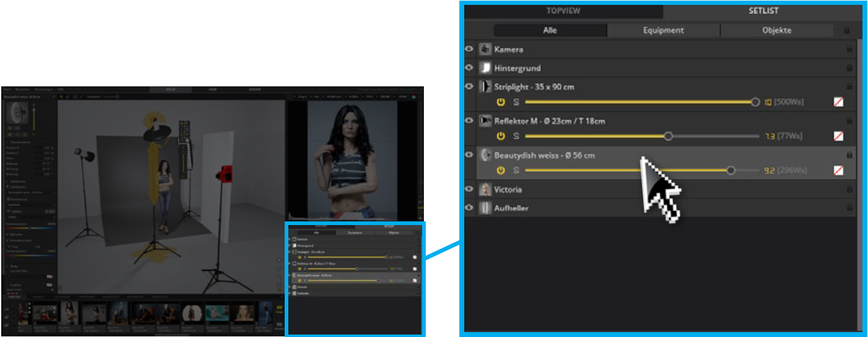This screenshot has width=868, height=337.
Task: Click lock icon beside the Objekte filter
Action: (x=847, y=31)
